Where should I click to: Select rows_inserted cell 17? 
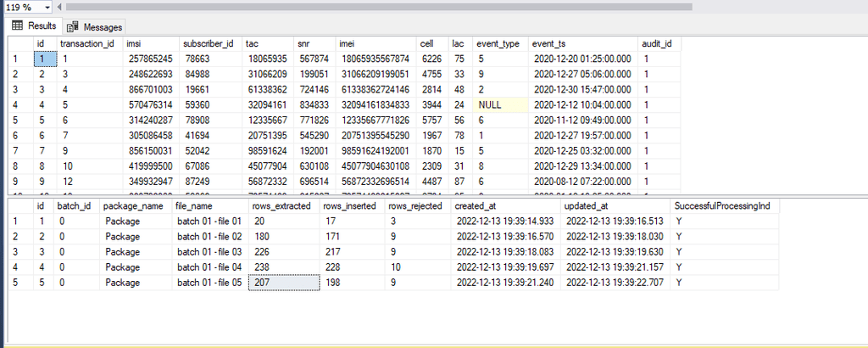tap(353, 221)
